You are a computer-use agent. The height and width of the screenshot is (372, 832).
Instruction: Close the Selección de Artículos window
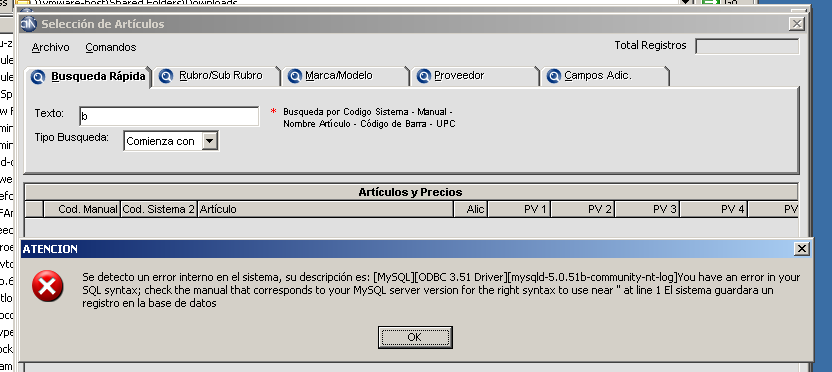tap(796, 23)
